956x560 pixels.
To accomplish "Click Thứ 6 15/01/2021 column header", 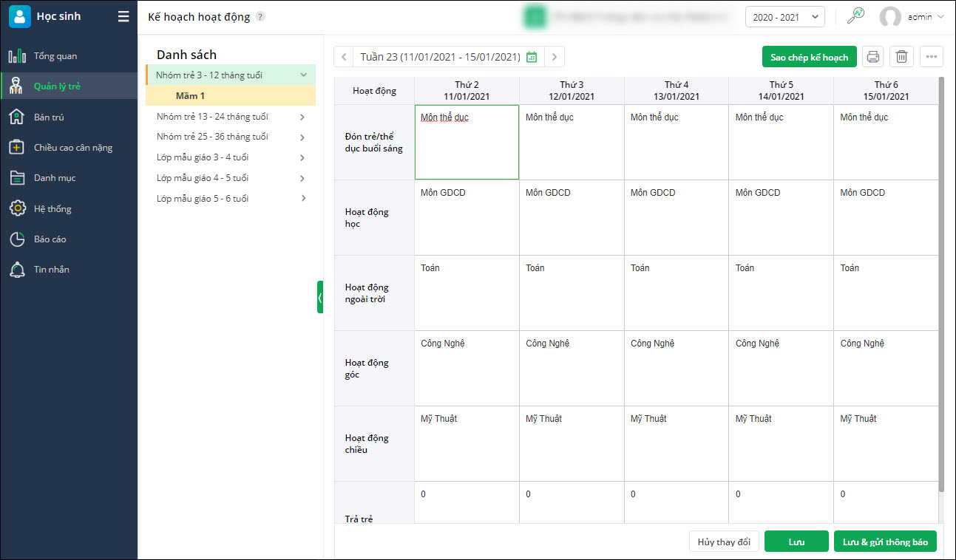I will [x=886, y=91].
